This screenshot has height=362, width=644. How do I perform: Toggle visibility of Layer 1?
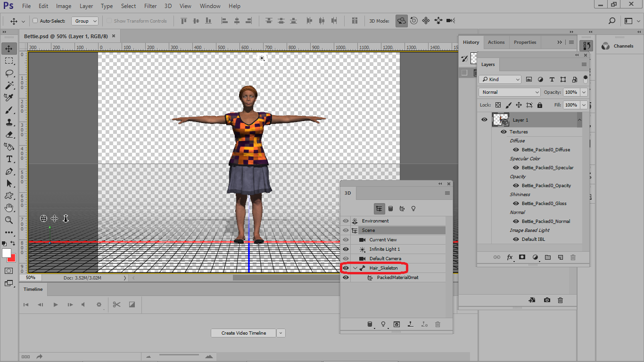point(484,120)
